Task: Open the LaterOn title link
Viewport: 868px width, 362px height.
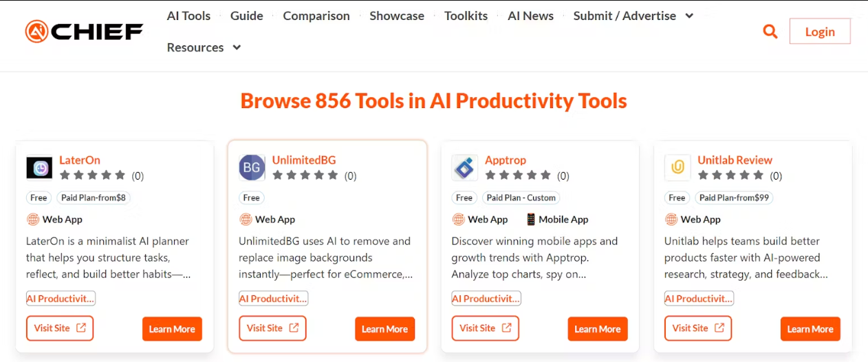Action: [x=80, y=160]
